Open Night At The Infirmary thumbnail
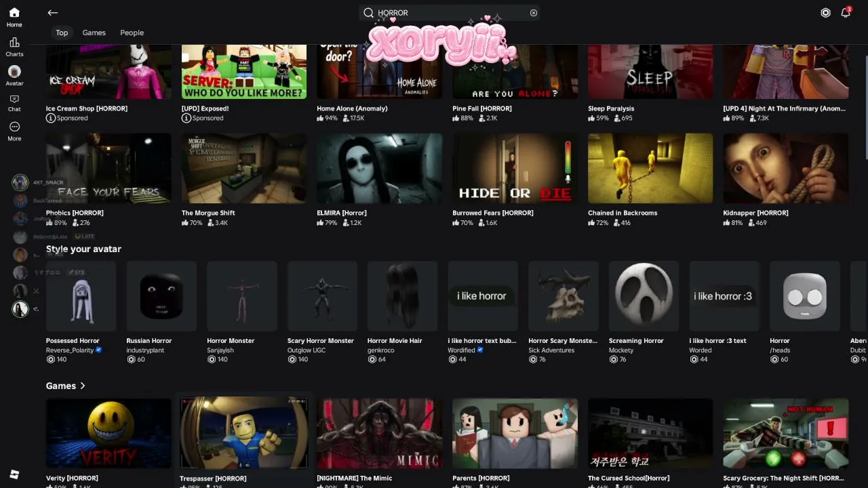The image size is (868, 488). [x=786, y=72]
